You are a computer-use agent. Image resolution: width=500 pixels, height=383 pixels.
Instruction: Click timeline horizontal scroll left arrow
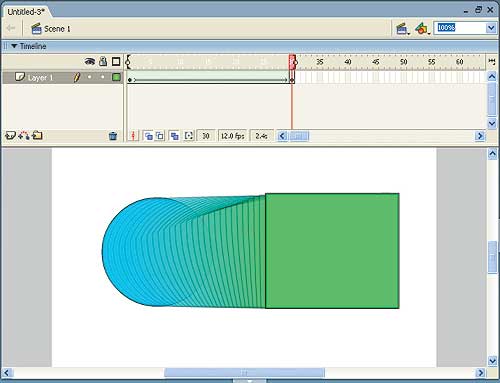click(x=282, y=136)
